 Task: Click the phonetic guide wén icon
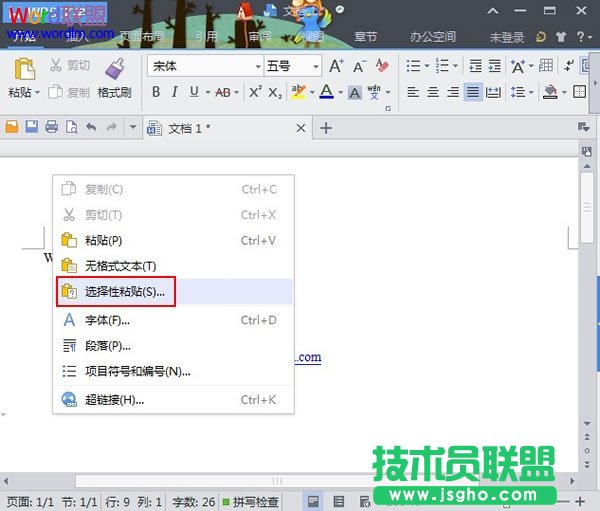point(373,92)
